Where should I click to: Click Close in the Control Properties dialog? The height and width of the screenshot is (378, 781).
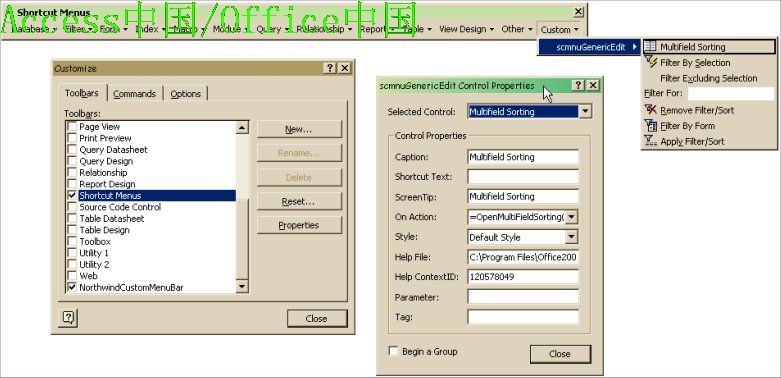[560, 354]
